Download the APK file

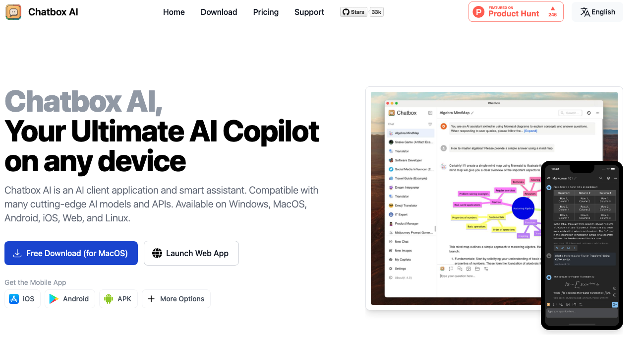click(118, 299)
